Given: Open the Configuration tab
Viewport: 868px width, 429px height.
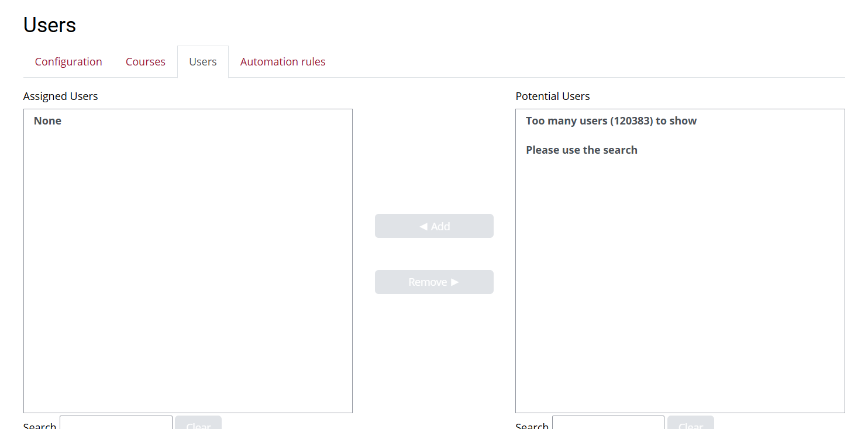Looking at the screenshot, I should [68, 62].
